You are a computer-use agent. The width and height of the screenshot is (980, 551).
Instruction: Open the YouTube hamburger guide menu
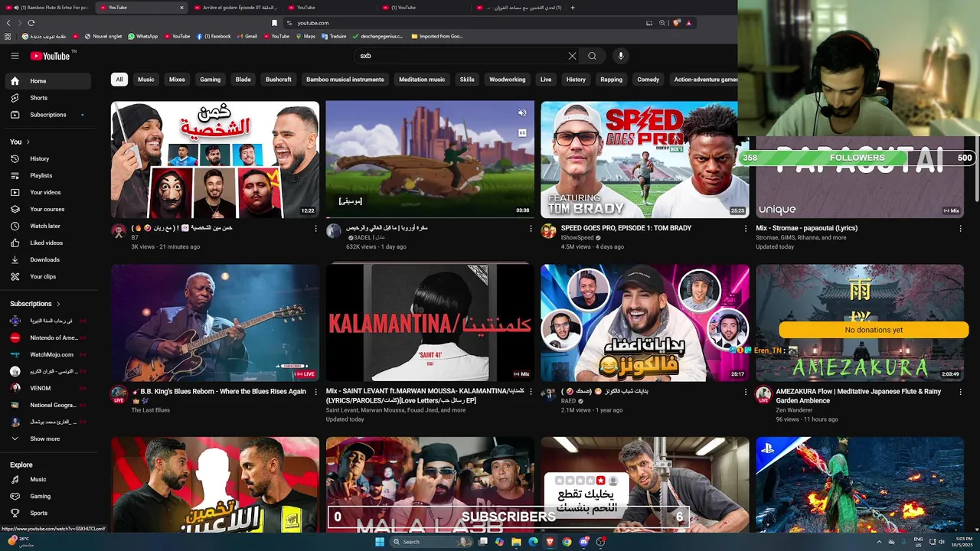(x=15, y=56)
